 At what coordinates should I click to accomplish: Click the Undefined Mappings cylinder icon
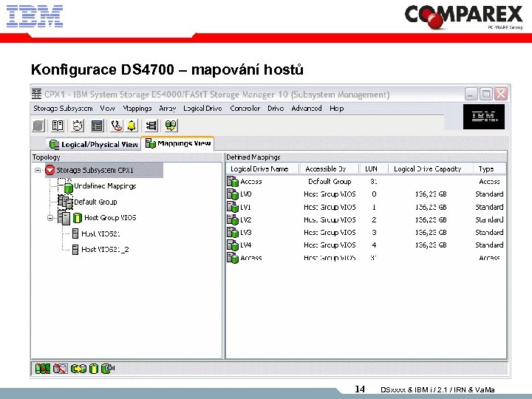point(66,185)
